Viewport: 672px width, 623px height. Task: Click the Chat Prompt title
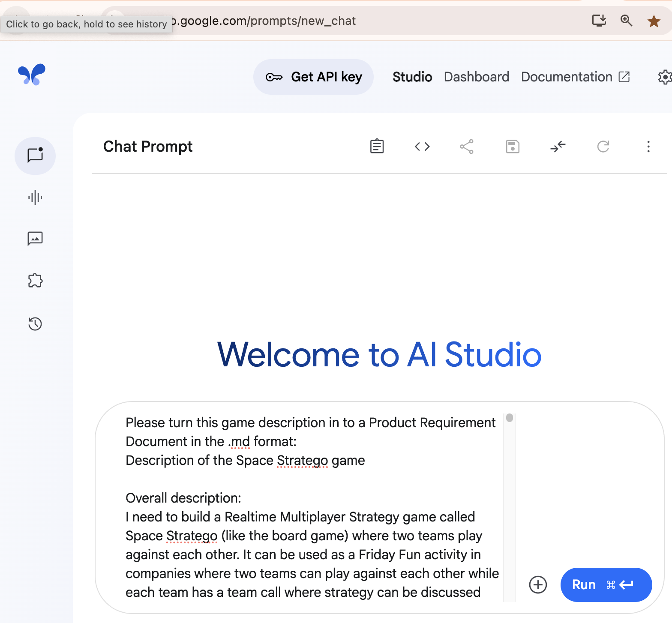click(148, 147)
